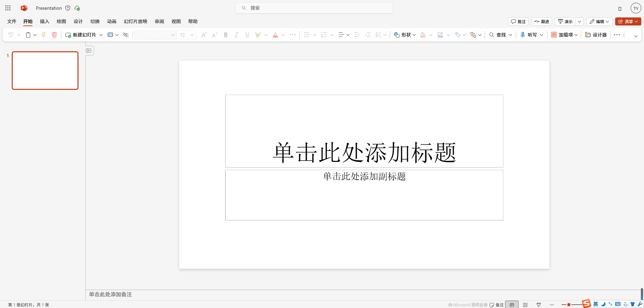644x308 pixels.
Task: Switch to the 动画 tab
Action: pos(112,21)
